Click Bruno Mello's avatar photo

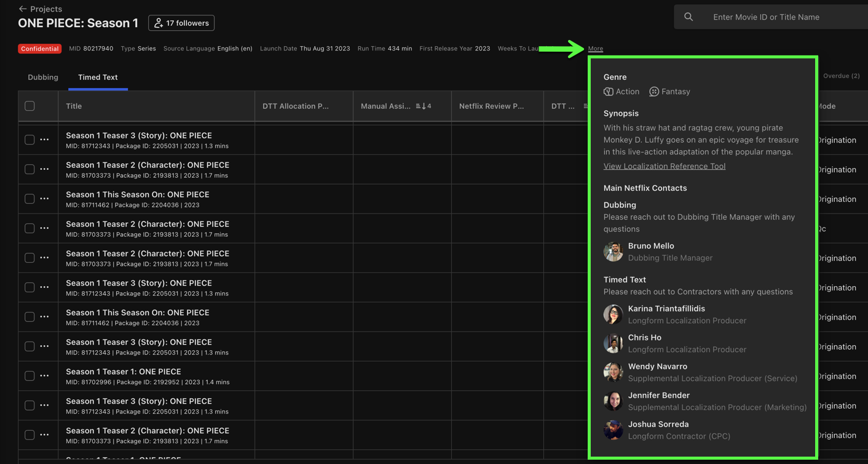click(613, 252)
